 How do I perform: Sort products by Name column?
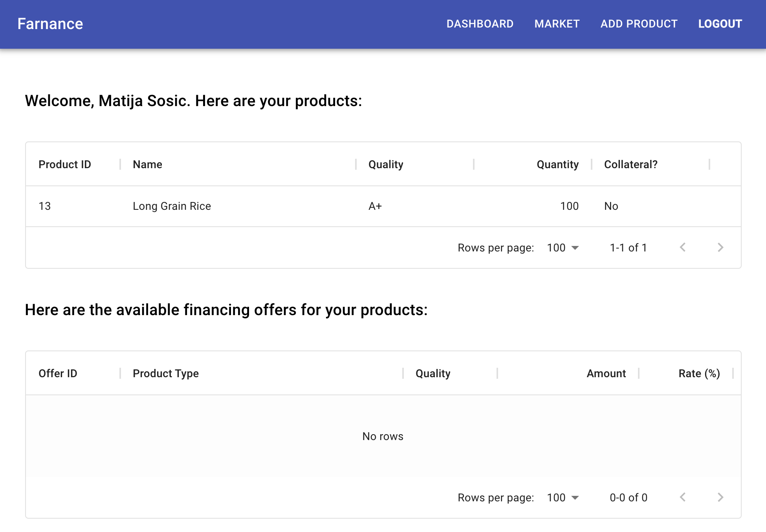(147, 164)
